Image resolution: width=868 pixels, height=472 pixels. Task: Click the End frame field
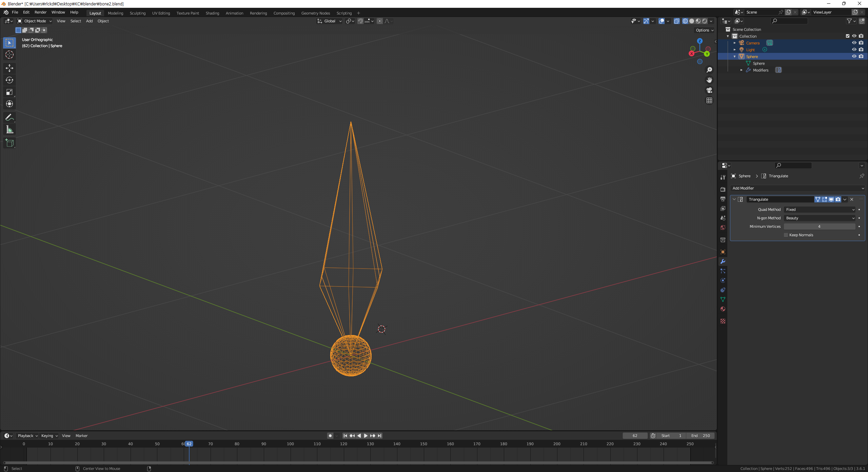click(701, 436)
